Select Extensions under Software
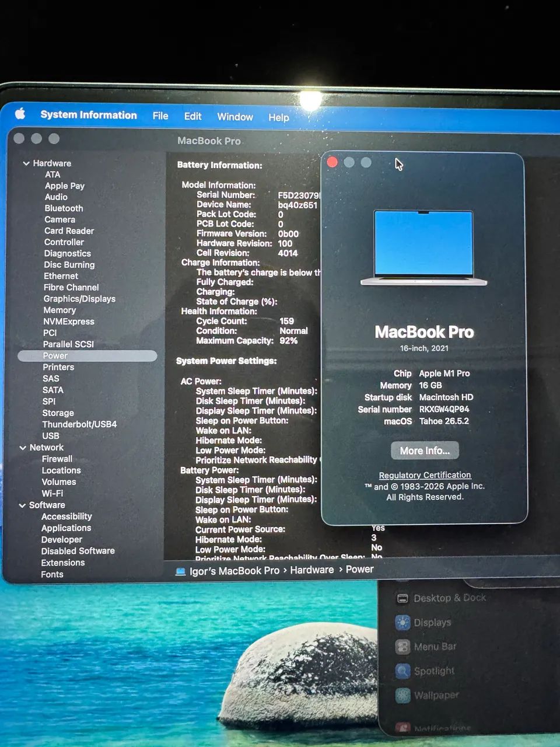Screen dimensions: 560x747 click(x=63, y=563)
